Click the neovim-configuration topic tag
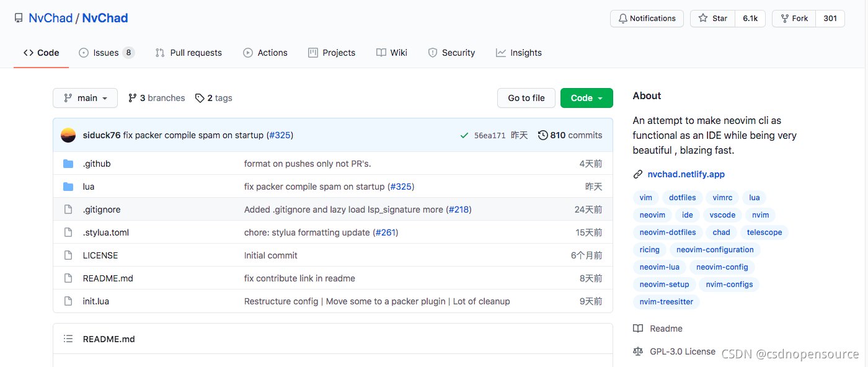Image resolution: width=868 pixels, height=367 pixels. coord(715,250)
